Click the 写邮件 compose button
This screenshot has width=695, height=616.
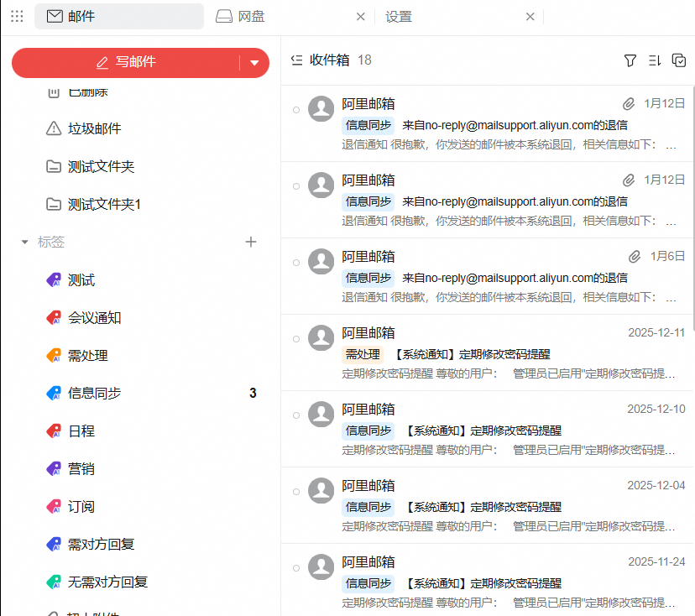[x=126, y=62]
